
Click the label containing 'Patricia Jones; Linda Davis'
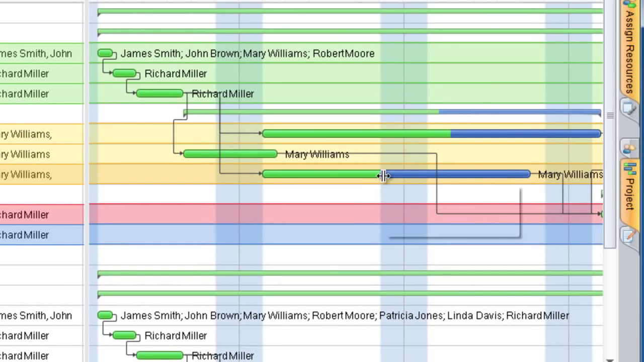[345, 315]
